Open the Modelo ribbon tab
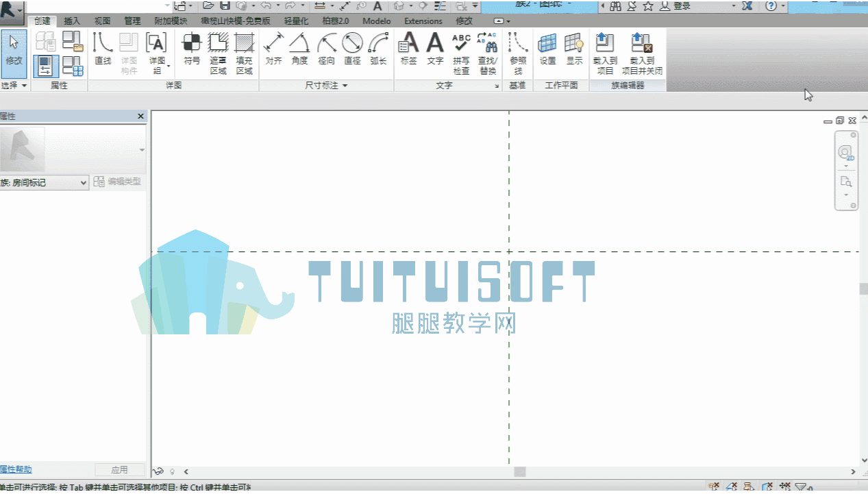The image size is (868, 494). (x=377, y=21)
